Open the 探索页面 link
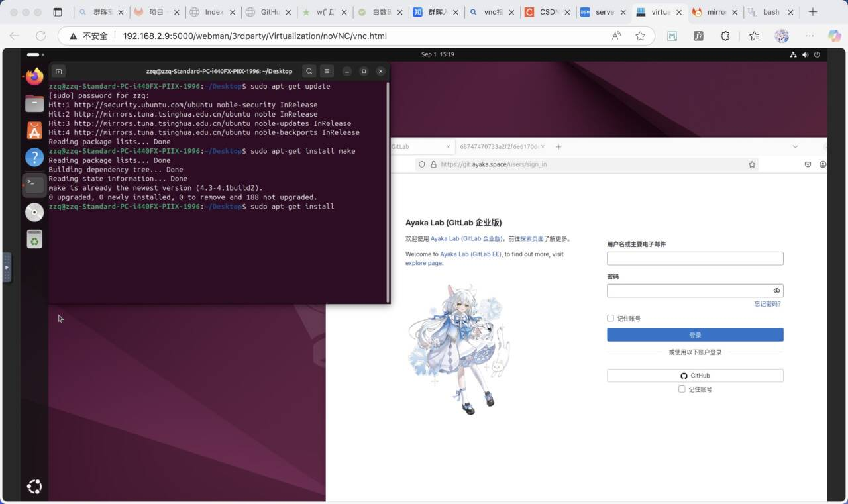This screenshot has height=504, width=848. point(532,239)
